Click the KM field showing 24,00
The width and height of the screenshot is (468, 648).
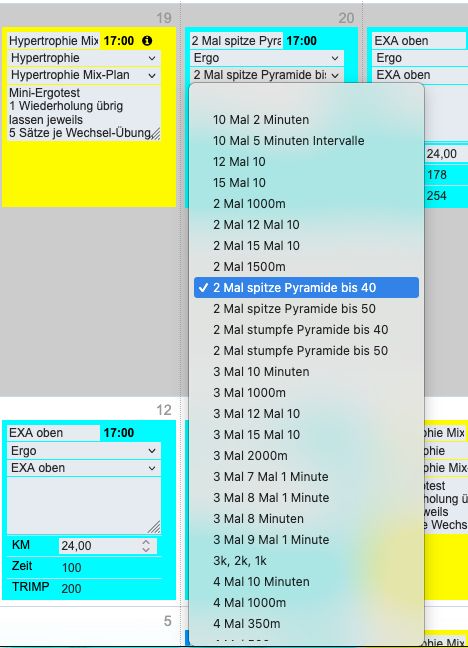(x=107, y=546)
